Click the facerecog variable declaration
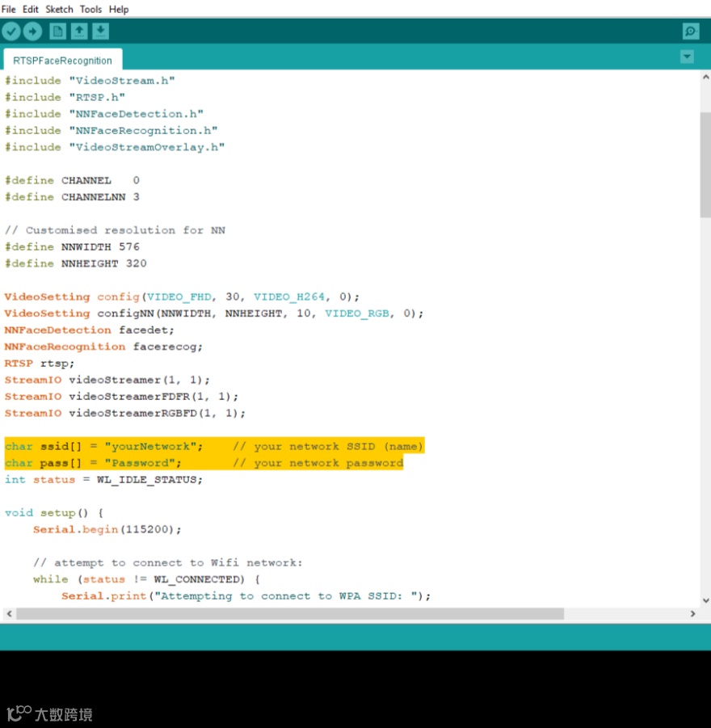Image resolution: width=711 pixels, height=728 pixels. click(x=103, y=347)
